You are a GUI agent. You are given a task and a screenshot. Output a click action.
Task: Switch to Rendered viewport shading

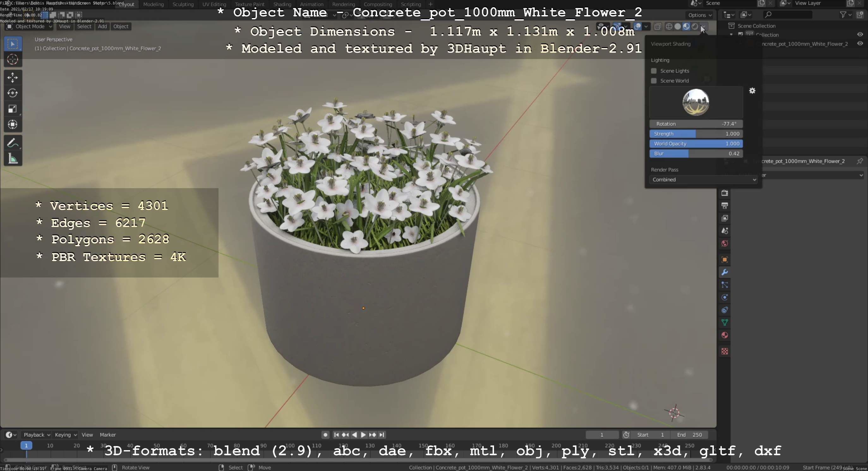coord(695,26)
